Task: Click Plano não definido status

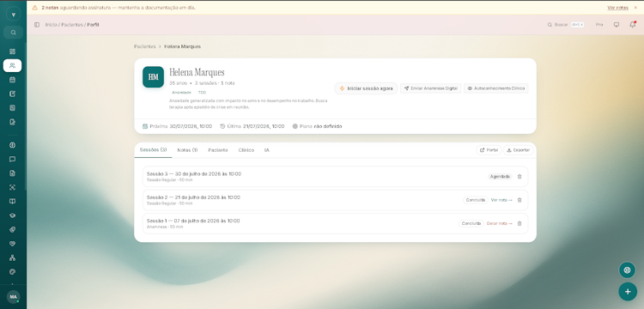Action: [317, 126]
